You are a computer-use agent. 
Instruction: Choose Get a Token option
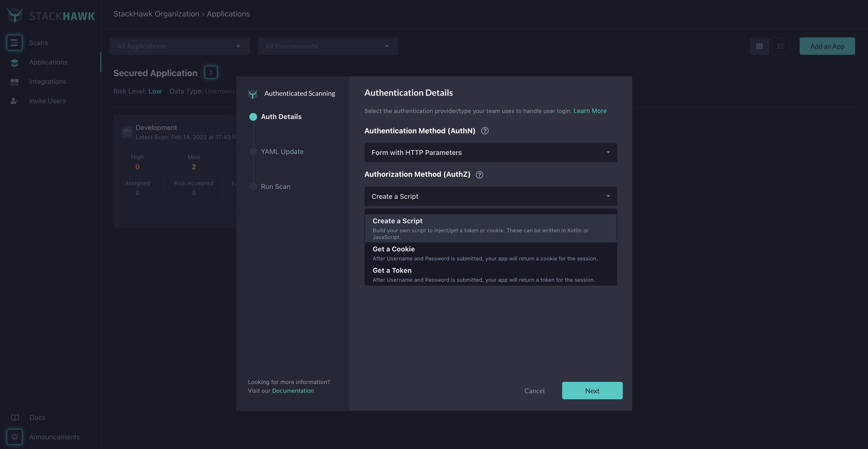(491, 275)
